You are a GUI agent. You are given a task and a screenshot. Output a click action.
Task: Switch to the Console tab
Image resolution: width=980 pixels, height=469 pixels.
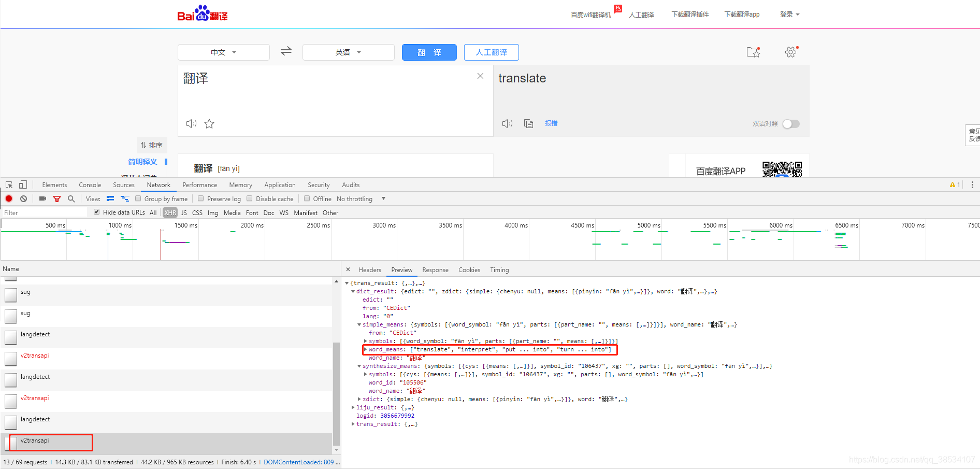coord(90,185)
